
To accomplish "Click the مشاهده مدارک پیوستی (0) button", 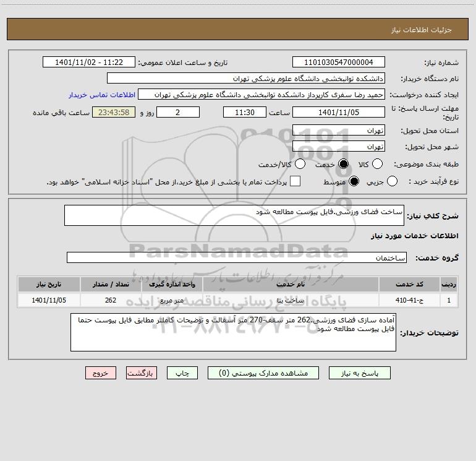I will 263,373.
